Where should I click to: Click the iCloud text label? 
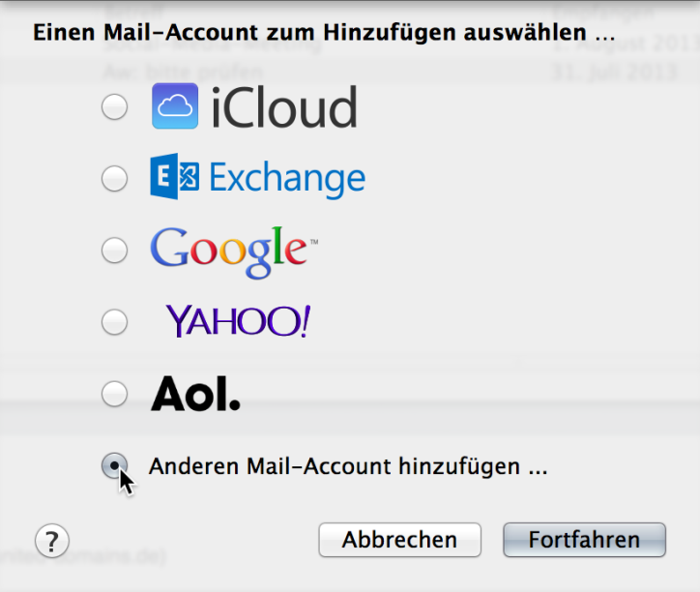coord(284,107)
